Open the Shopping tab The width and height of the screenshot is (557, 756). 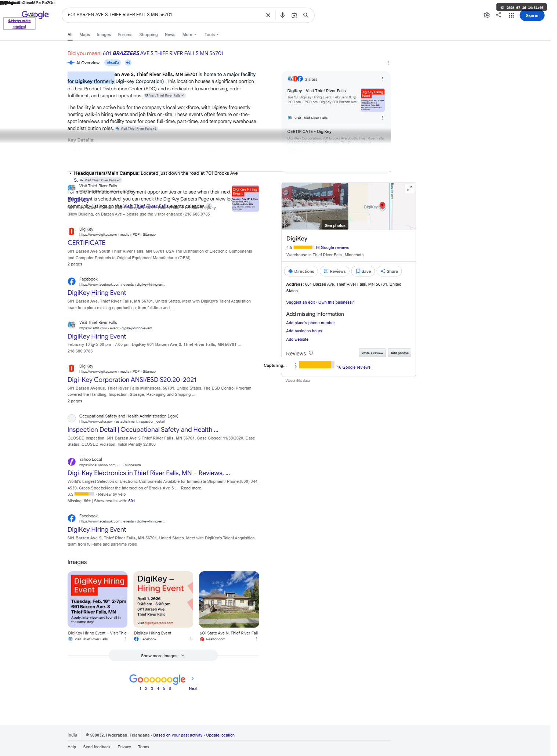pos(148,35)
